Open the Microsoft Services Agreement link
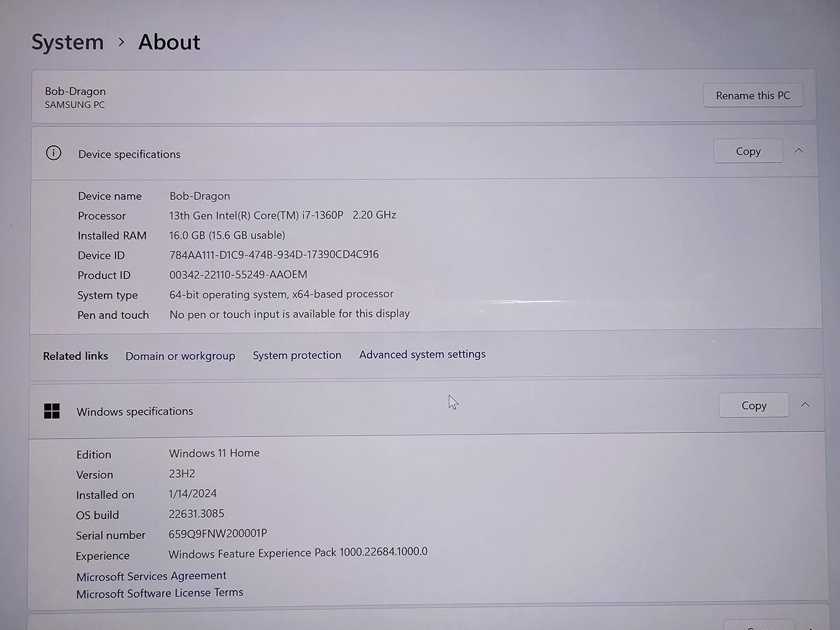The width and height of the screenshot is (840, 630). click(151, 576)
